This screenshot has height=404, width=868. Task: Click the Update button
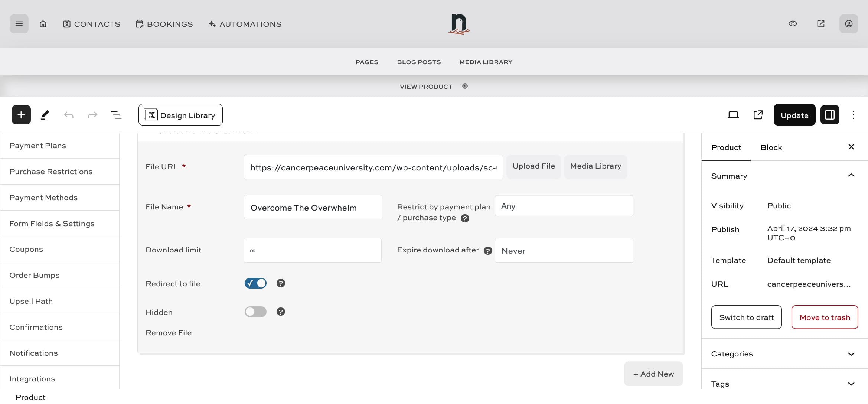pos(794,115)
